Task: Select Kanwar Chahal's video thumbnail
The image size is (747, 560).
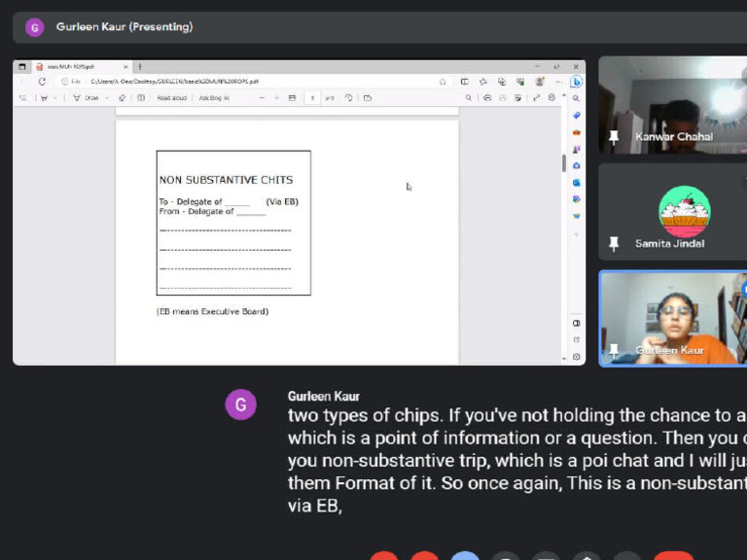Action: coord(673,105)
